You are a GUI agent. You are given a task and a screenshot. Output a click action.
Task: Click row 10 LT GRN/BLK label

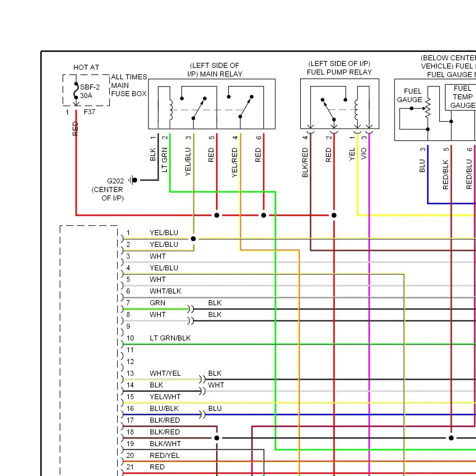tap(170, 338)
